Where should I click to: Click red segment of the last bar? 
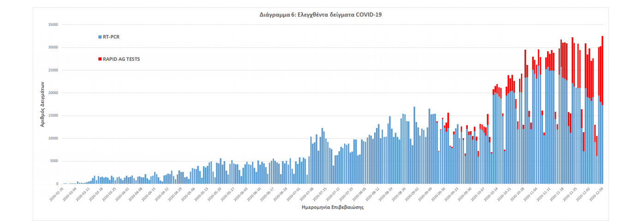602,69
